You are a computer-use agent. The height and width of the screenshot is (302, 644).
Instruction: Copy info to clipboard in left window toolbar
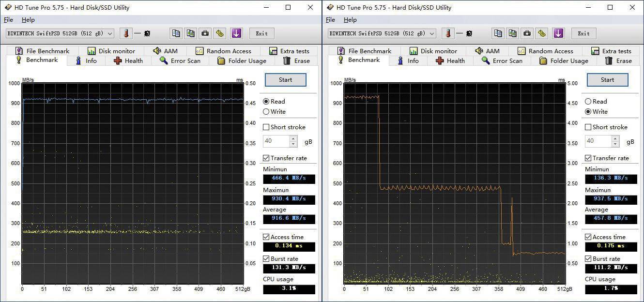pyautogui.click(x=176, y=33)
